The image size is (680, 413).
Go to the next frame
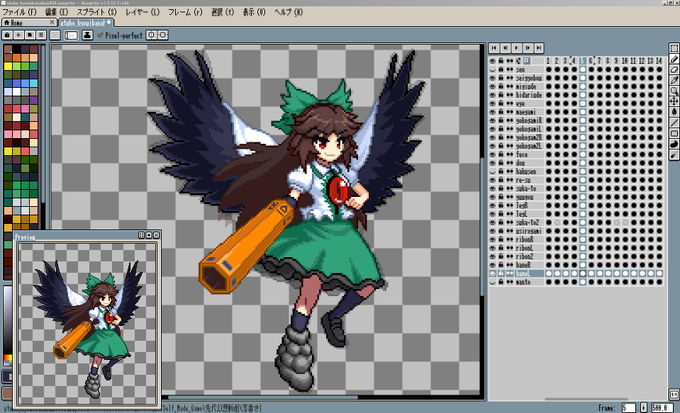[528, 48]
